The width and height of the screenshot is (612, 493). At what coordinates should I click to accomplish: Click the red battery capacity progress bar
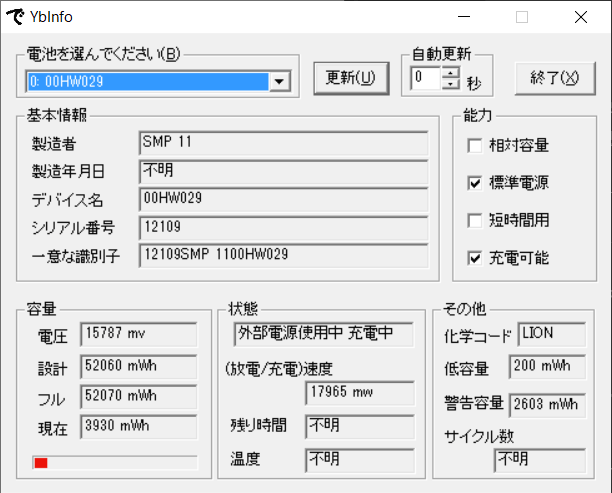click(113, 462)
